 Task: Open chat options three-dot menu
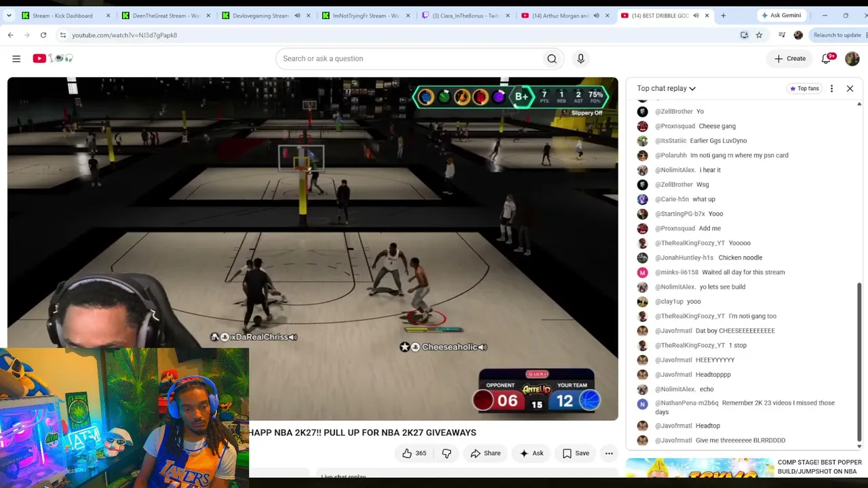[x=831, y=88]
